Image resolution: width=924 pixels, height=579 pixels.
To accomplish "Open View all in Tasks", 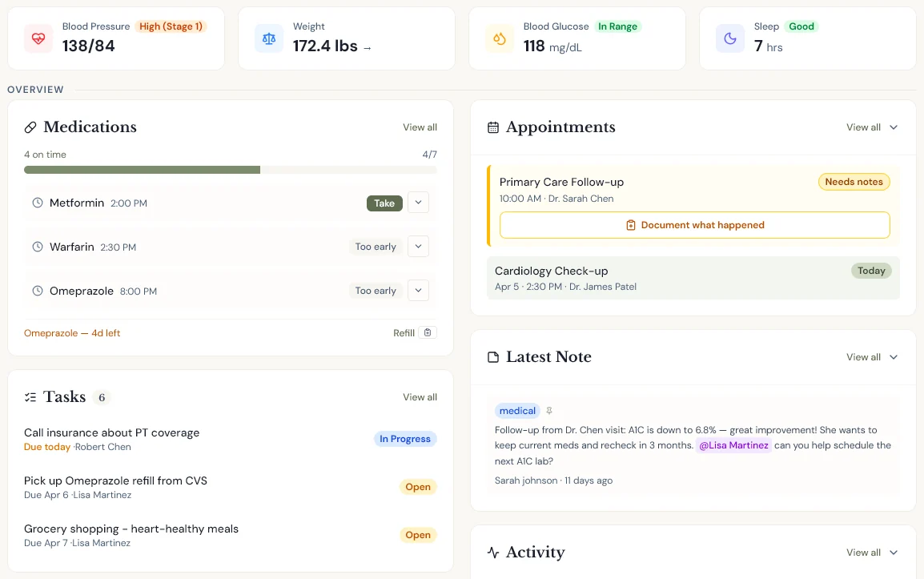I will click(420, 397).
